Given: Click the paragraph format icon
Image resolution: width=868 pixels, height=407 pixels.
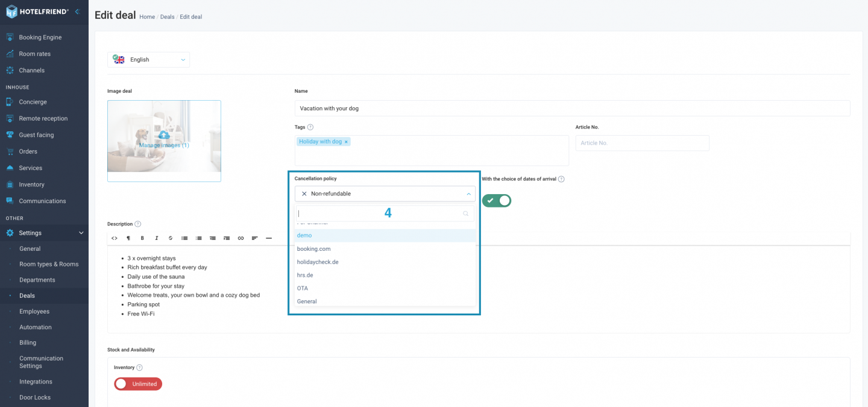Looking at the screenshot, I should point(128,238).
